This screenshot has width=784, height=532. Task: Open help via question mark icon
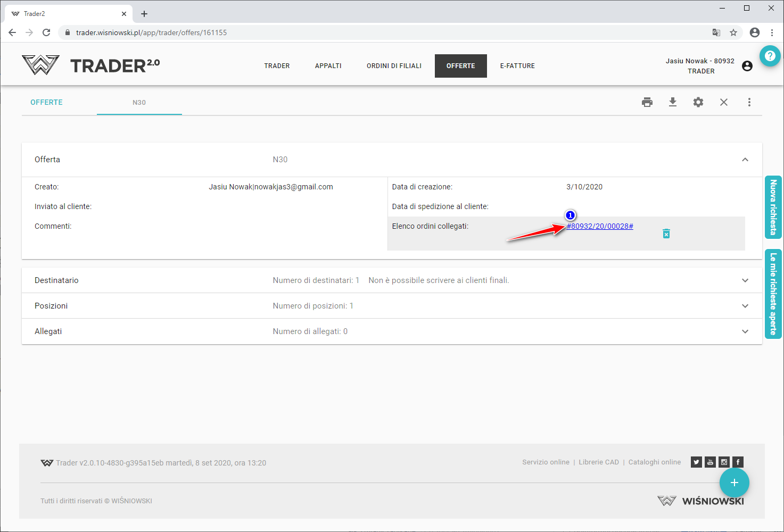(770, 56)
